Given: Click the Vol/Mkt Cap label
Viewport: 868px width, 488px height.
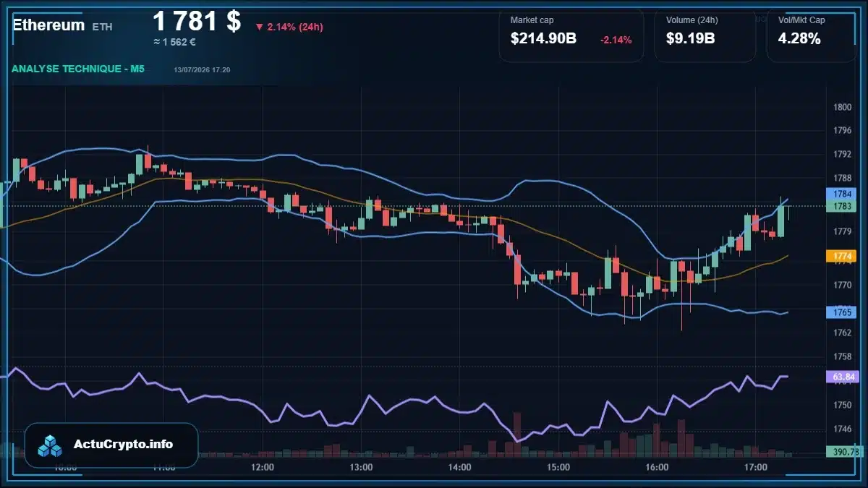Looking at the screenshot, I should point(801,20).
